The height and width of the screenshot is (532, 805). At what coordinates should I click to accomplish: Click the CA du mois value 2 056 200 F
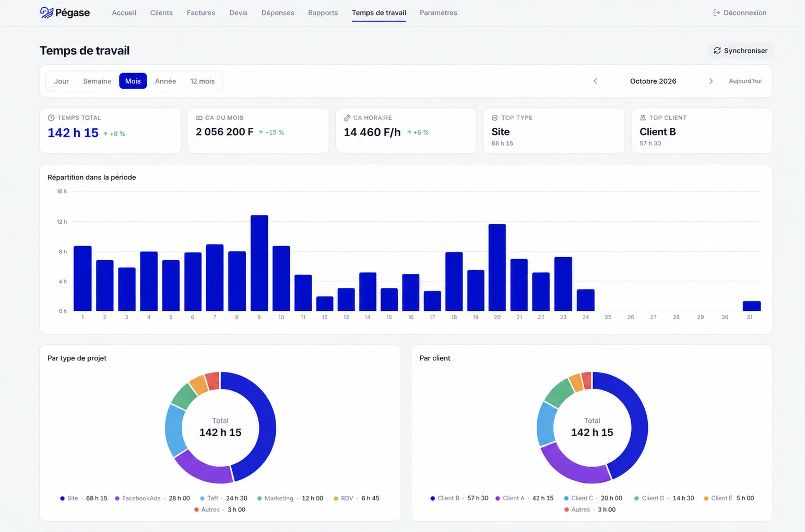tap(224, 132)
